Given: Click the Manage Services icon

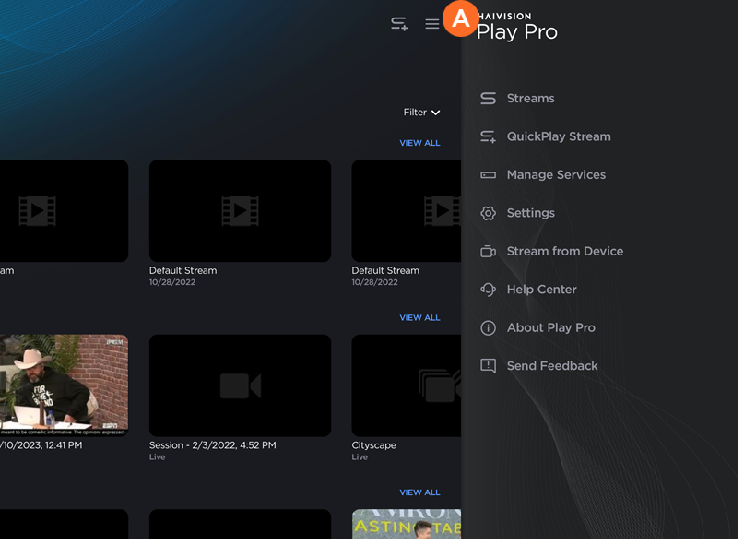Looking at the screenshot, I should [489, 175].
